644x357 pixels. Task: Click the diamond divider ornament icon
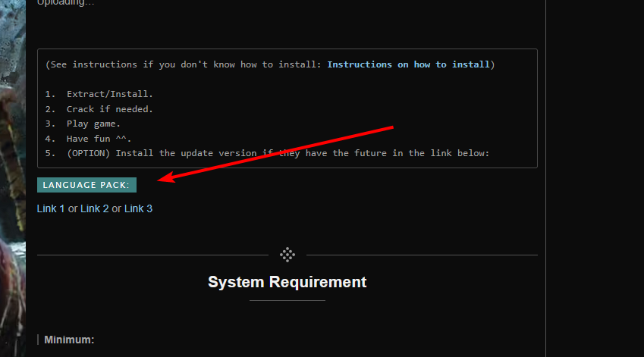(287, 255)
